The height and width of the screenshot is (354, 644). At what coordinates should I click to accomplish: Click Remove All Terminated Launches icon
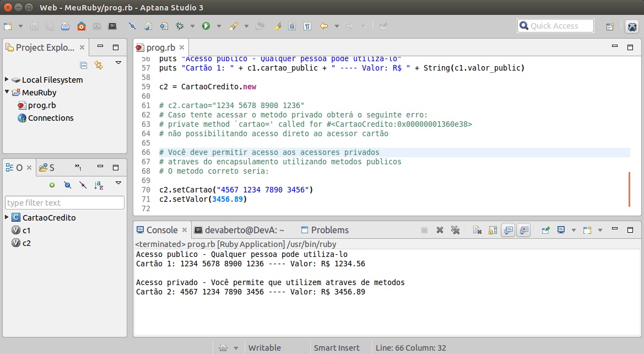click(x=455, y=230)
